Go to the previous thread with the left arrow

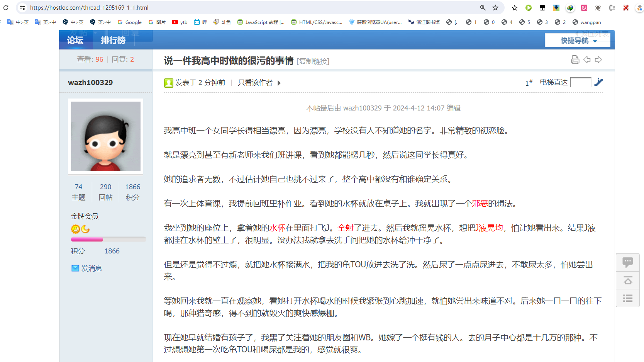[x=587, y=59]
